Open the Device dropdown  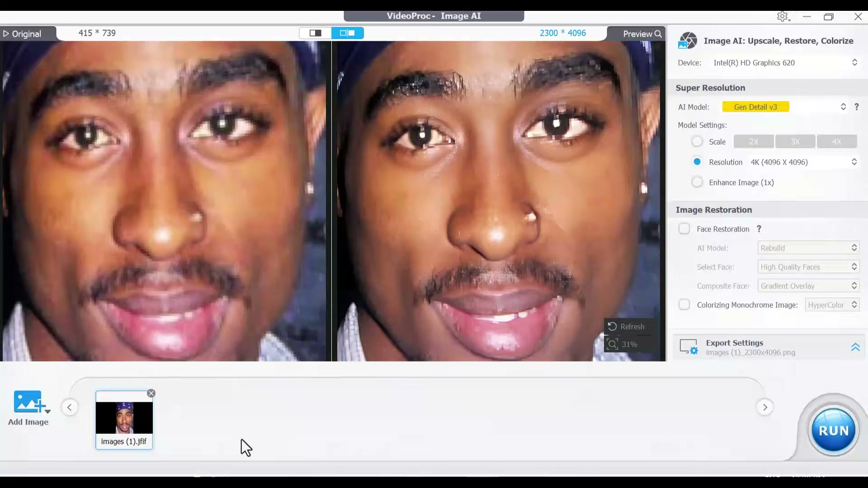(x=786, y=63)
